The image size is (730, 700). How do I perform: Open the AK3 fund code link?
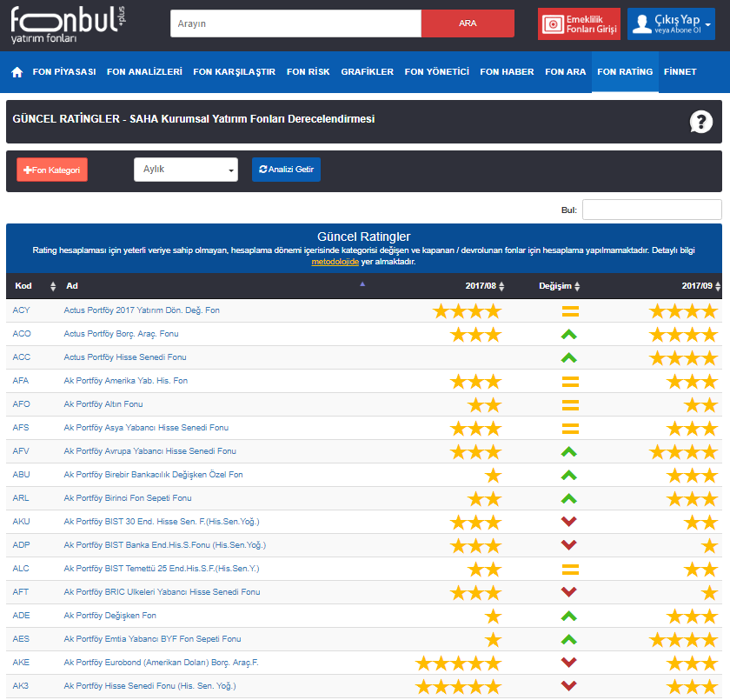(x=21, y=686)
